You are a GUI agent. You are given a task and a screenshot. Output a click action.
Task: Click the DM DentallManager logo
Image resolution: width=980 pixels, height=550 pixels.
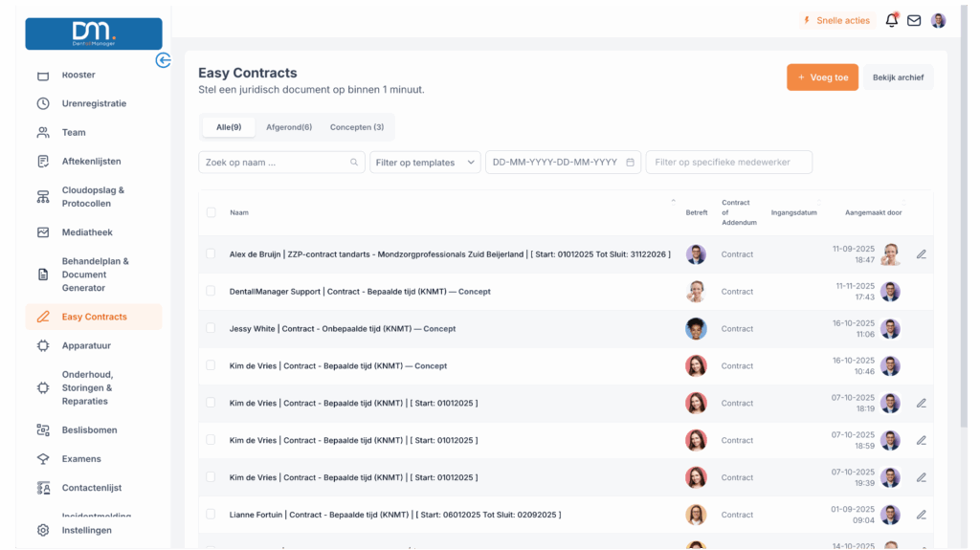click(x=94, y=33)
